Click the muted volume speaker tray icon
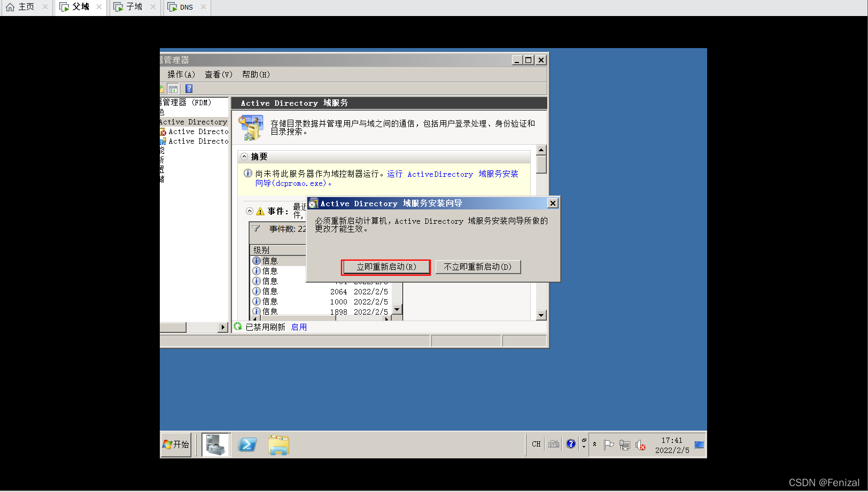 (641, 444)
